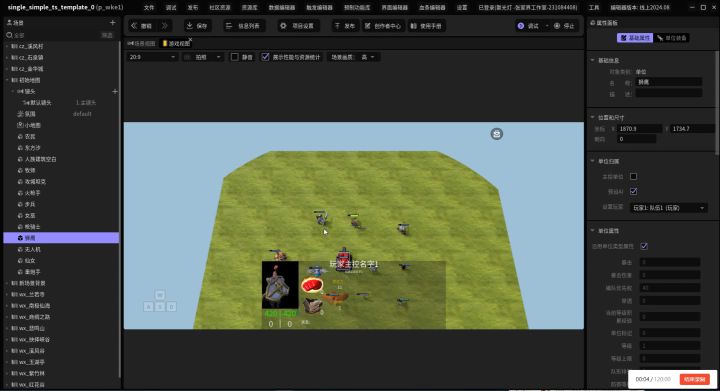Toggle checkbox in 单位属性 section

644,246
